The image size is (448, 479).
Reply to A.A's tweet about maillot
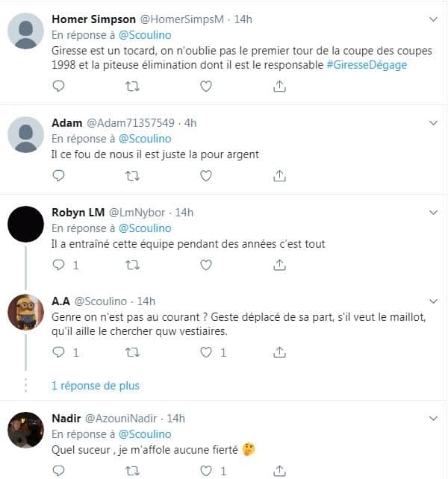pos(58,352)
